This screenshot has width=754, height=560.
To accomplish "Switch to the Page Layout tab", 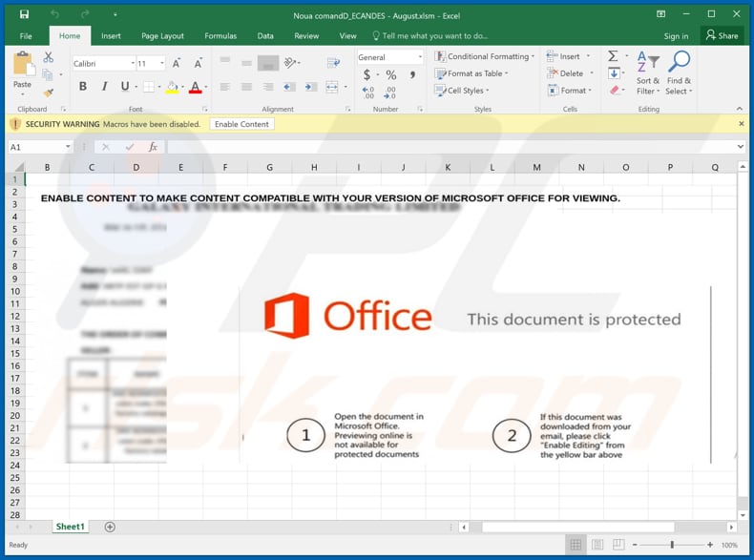I will (x=162, y=36).
